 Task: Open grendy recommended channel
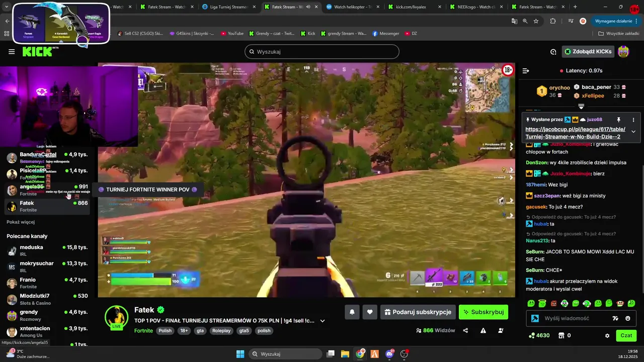(47, 315)
